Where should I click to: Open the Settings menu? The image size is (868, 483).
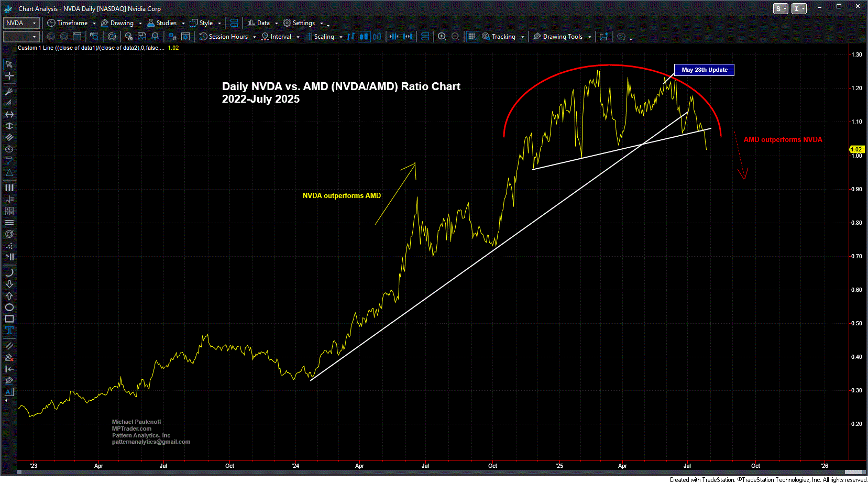tap(299, 23)
